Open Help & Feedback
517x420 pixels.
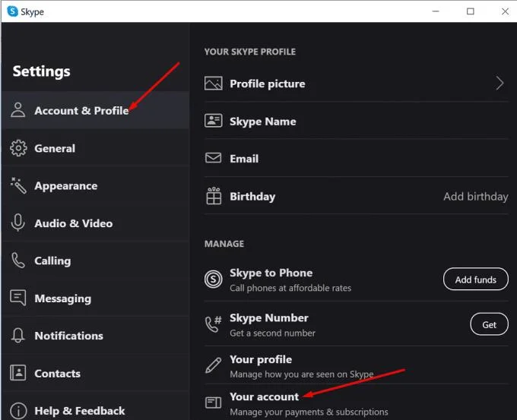pyautogui.click(x=95, y=406)
